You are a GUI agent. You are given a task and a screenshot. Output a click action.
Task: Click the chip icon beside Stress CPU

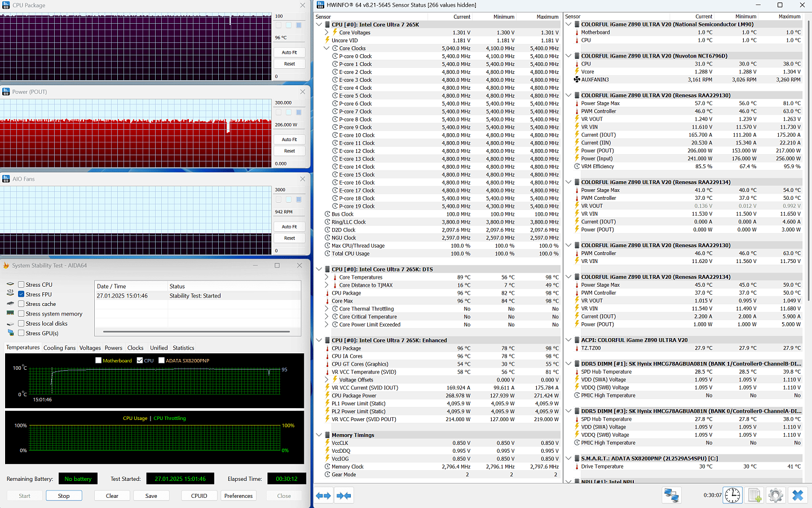pyautogui.click(x=10, y=284)
